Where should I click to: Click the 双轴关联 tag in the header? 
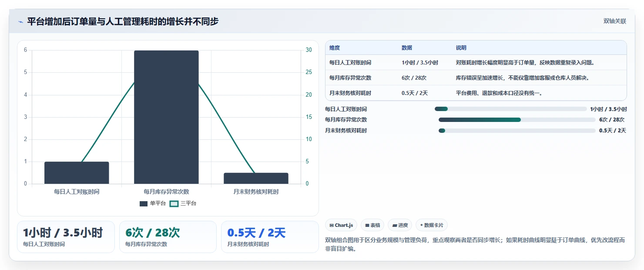coord(614,21)
